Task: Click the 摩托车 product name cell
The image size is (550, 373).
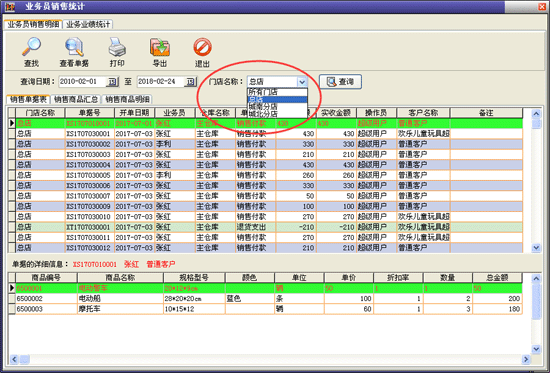Action: coord(120,309)
